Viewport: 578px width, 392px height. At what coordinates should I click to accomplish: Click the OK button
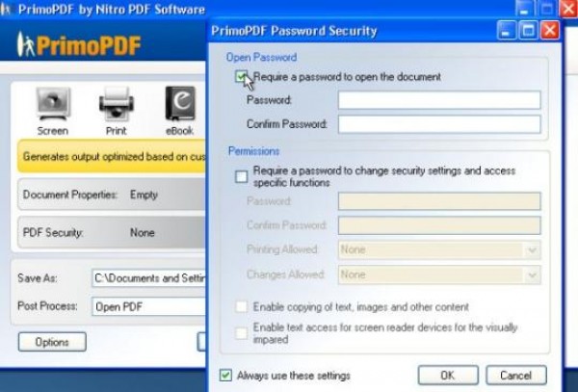coord(448,376)
